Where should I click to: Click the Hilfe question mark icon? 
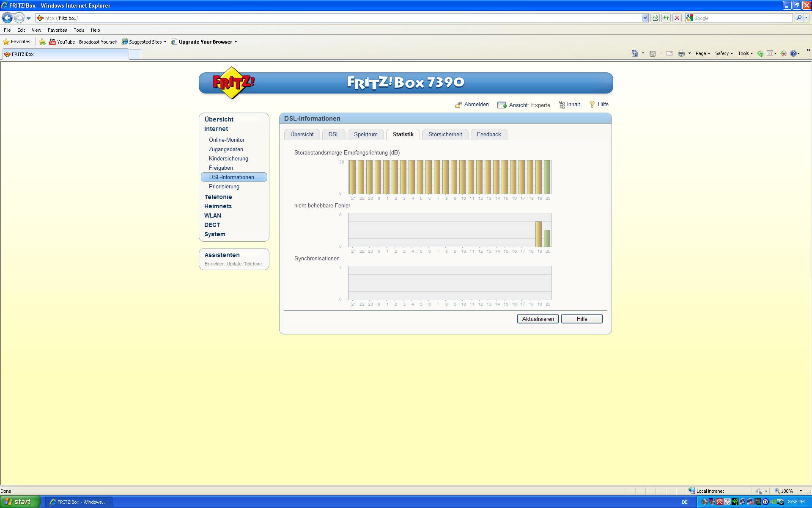pyautogui.click(x=592, y=105)
